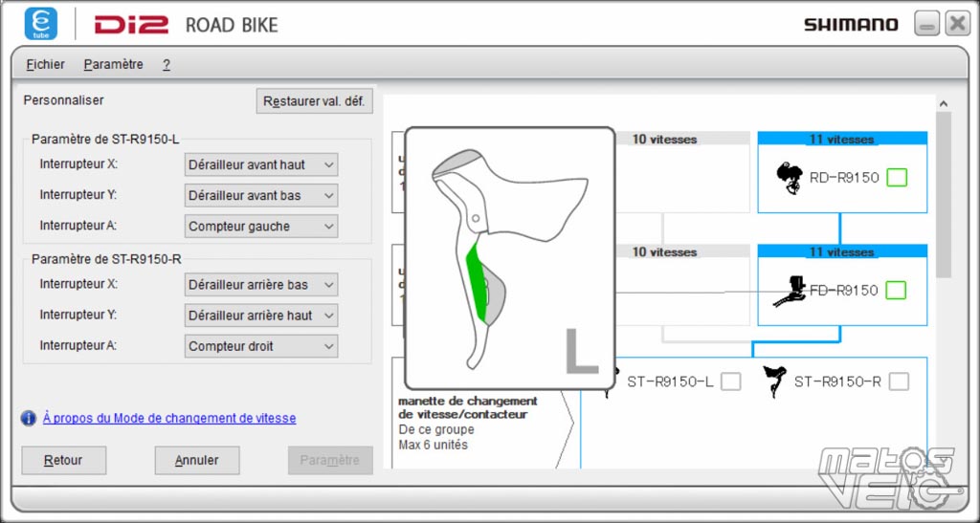Click the greyed Paramètre button
Image resolution: width=980 pixels, height=523 pixels.
pyautogui.click(x=330, y=461)
